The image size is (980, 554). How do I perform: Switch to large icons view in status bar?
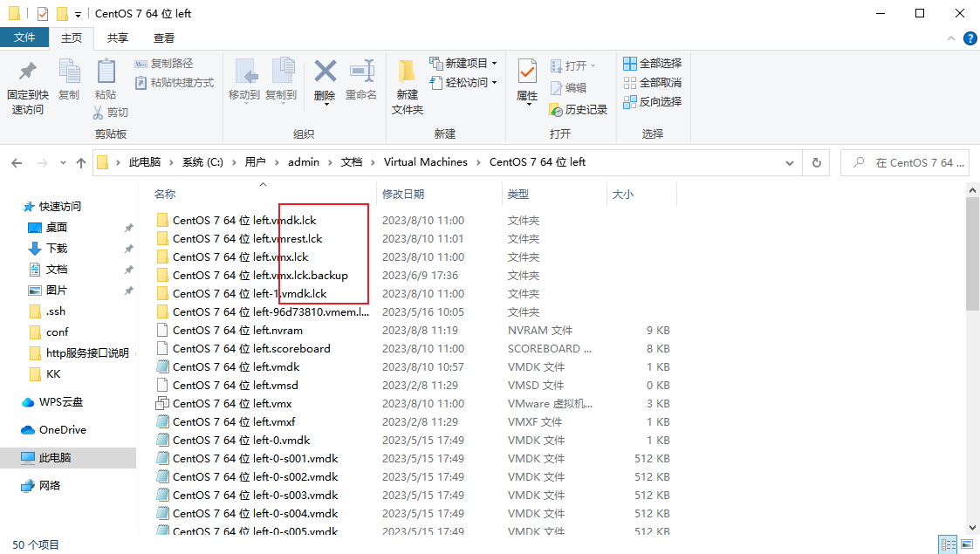coord(966,544)
